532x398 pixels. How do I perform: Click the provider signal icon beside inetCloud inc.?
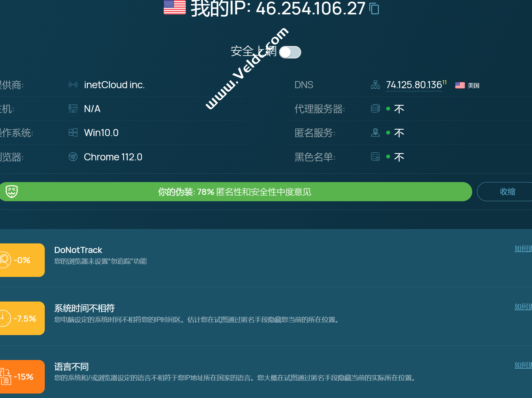73,85
